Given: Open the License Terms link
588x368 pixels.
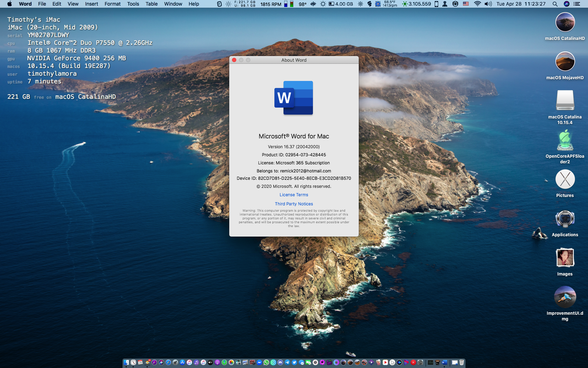Looking at the screenshot, I should pyautogui.click(x=294, y=195).
